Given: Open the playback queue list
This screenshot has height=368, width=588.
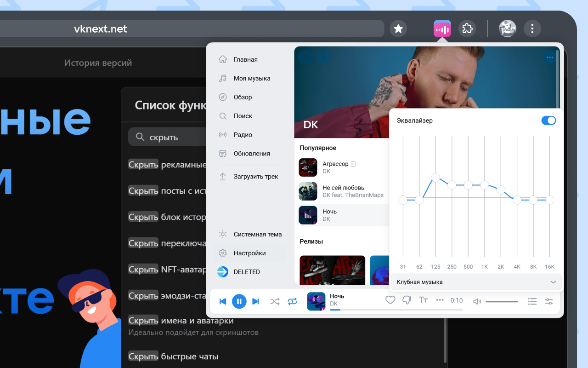Looking at the screenshot, I should (x=532, y=301).
